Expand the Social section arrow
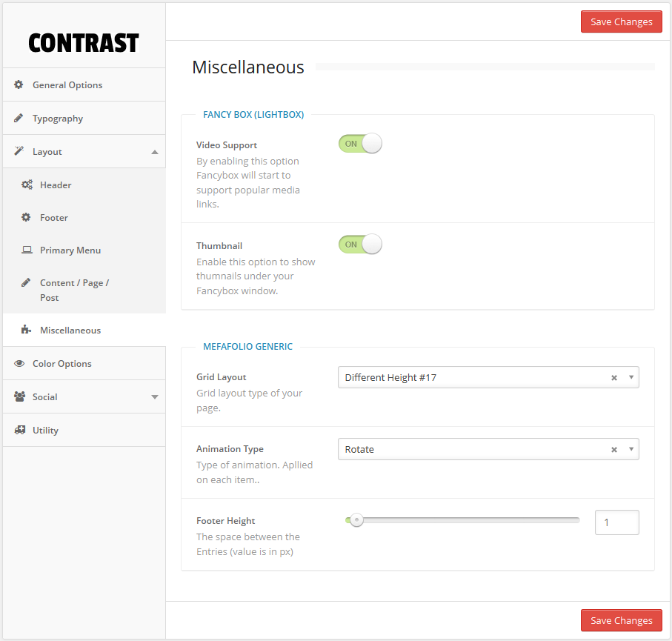The width and height of the screenshot is (672, 641). (x=154, y=397)
